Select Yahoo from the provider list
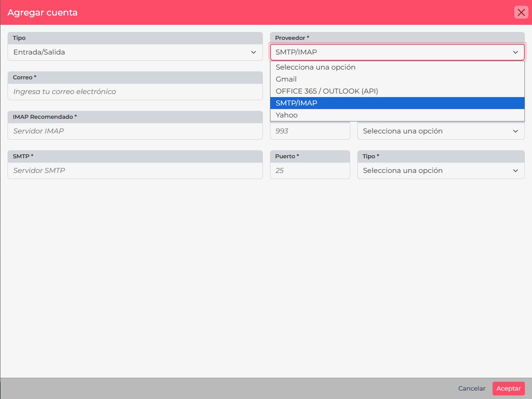 tap(397, 115)
